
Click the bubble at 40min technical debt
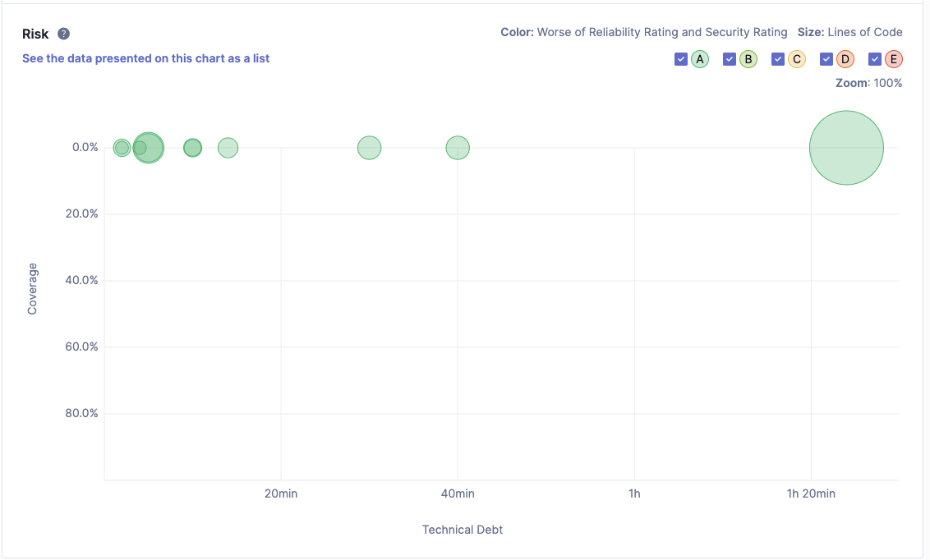point(458,148)
